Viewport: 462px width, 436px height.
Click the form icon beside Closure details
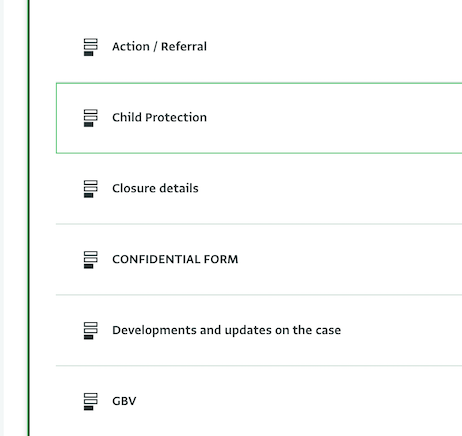(90, 189)
